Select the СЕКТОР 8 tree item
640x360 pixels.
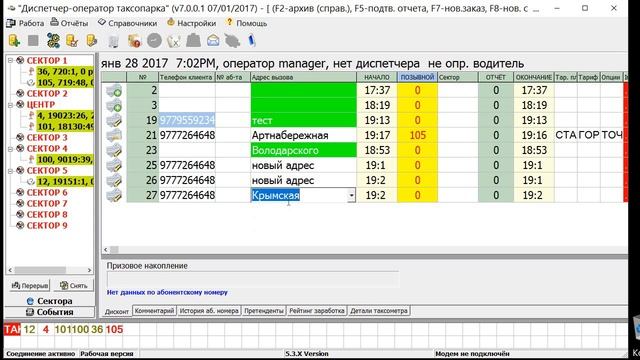tap(47, 214)
